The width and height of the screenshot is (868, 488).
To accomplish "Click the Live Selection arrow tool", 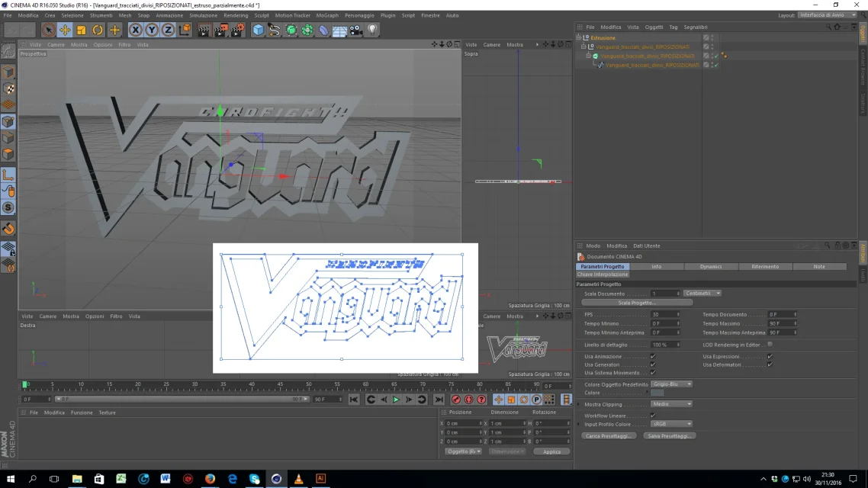I will tap(48, 30).
